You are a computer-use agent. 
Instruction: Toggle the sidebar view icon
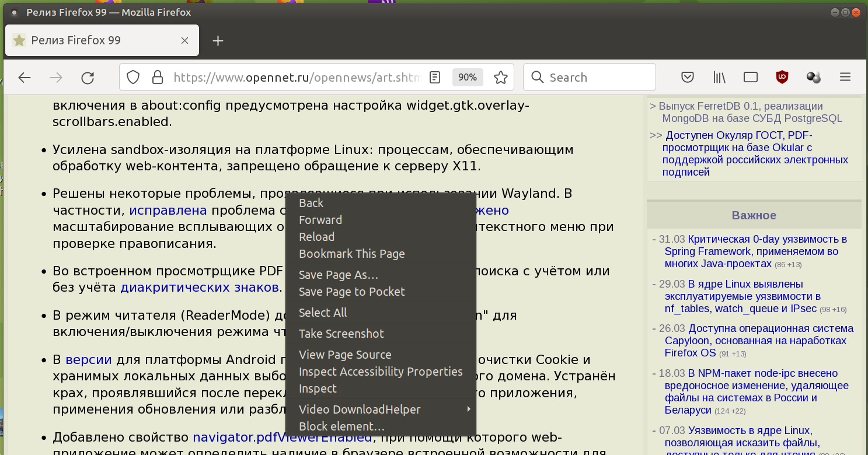click(x=751, y=77)
